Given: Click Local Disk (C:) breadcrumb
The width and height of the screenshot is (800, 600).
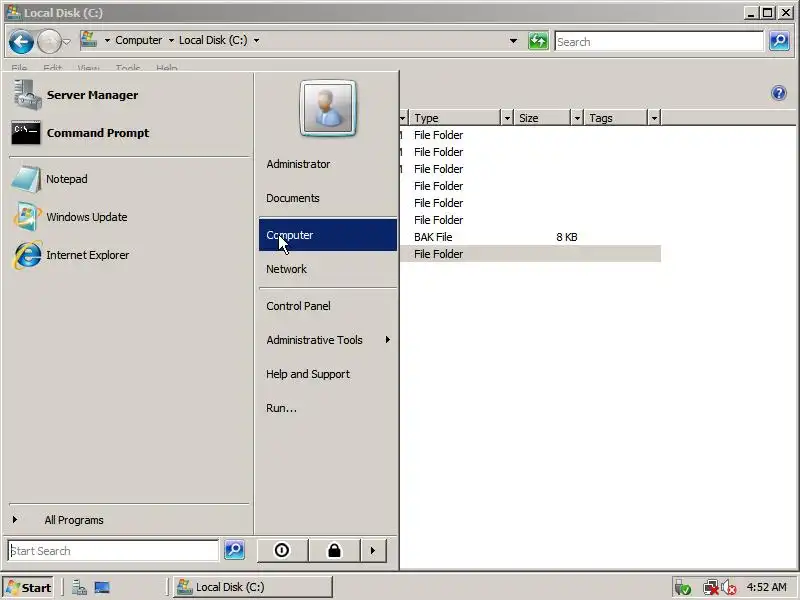Looking at the screenshot, I should [x=213, y=40].
